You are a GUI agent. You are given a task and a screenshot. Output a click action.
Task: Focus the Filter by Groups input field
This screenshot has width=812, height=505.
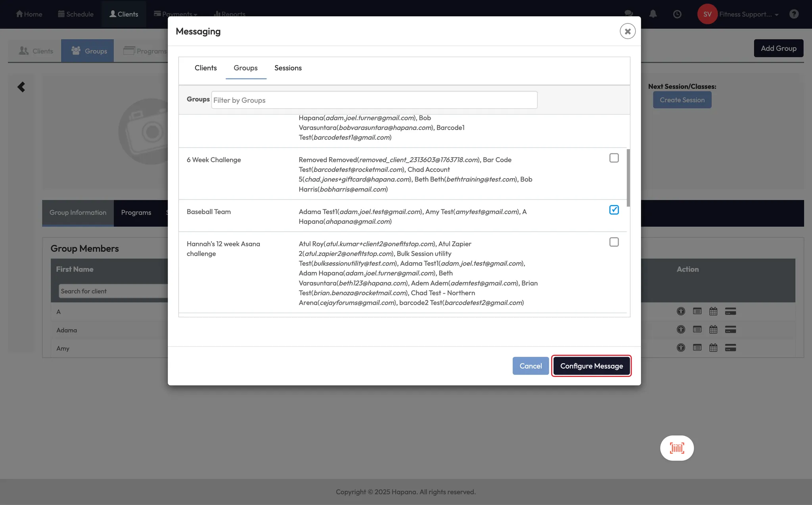pyautogui.click(x=374, y=100)
